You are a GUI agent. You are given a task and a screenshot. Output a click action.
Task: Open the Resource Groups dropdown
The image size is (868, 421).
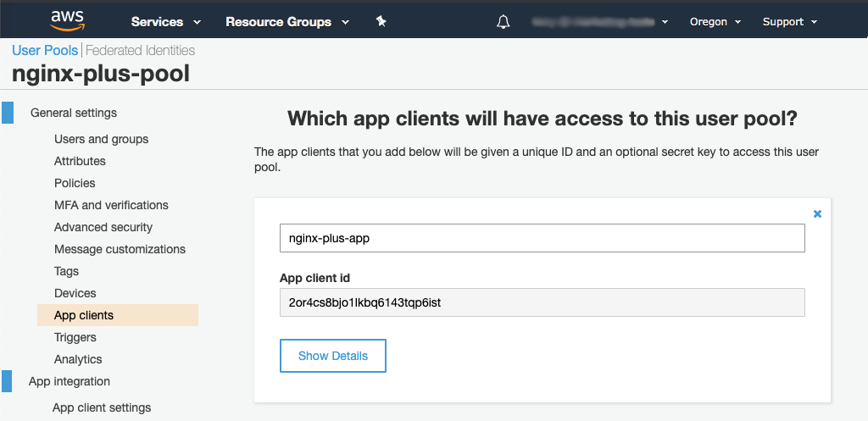[287, 22]
